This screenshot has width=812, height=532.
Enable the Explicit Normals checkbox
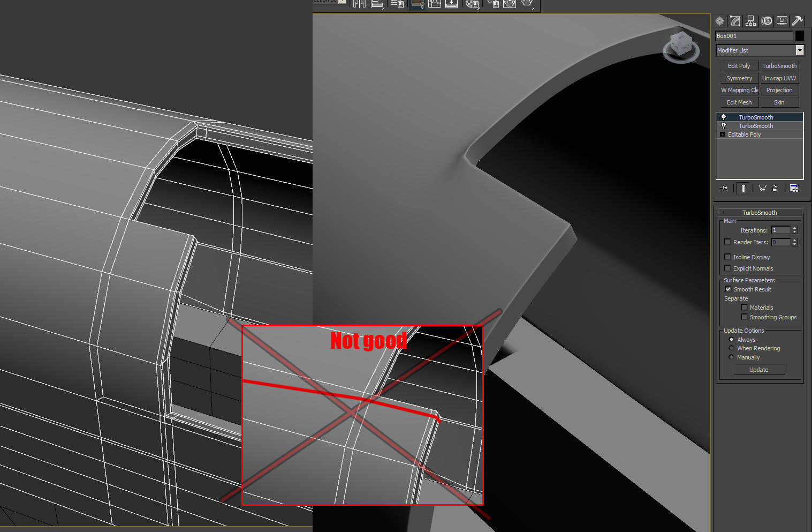click(727, 268)
